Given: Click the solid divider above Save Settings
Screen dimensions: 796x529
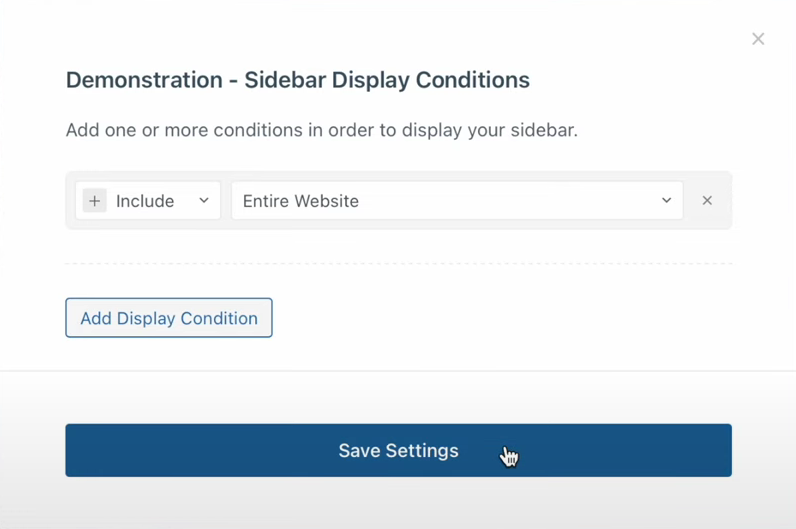Looking at the screenshot, I should pos(398,371).
